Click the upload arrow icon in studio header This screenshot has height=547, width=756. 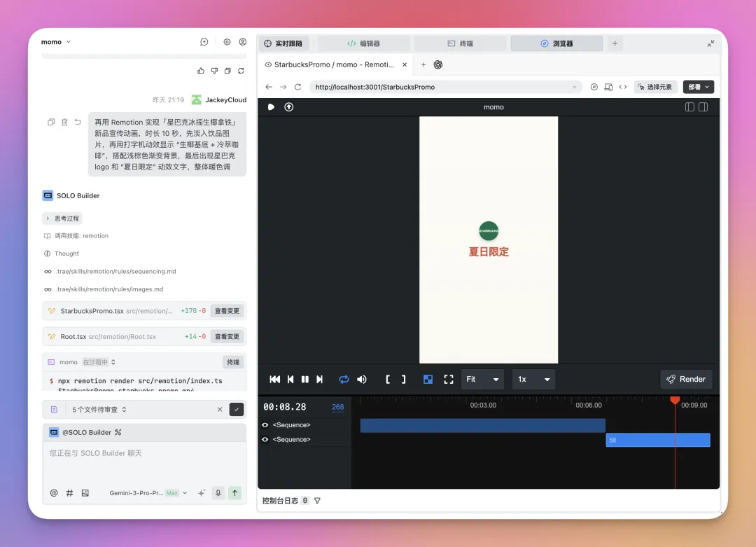pyautogui.click(x=289, y=107)
